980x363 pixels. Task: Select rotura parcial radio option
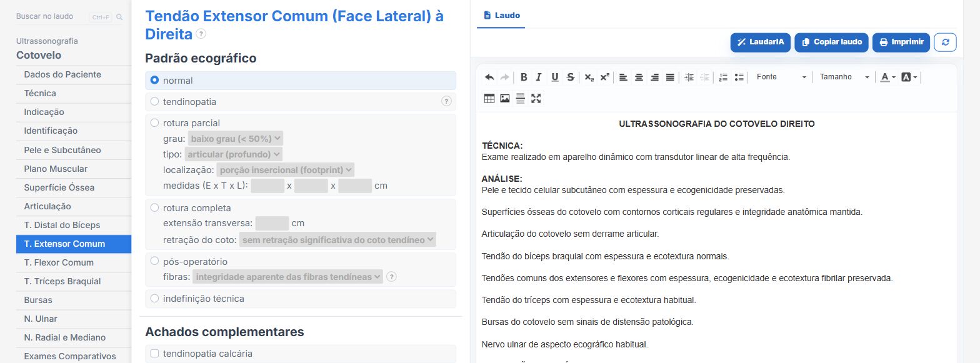point(154,122)
